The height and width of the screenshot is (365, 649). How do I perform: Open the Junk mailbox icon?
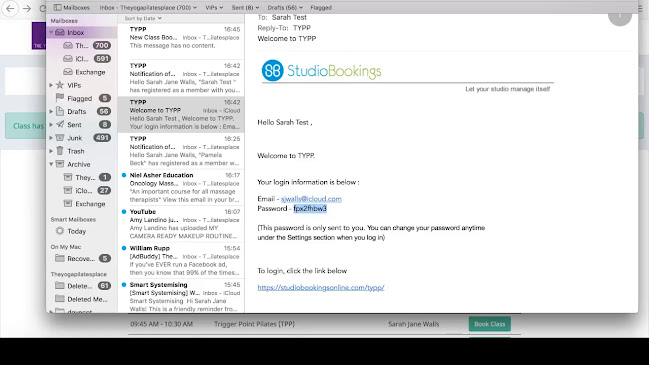tap(60, 138)
